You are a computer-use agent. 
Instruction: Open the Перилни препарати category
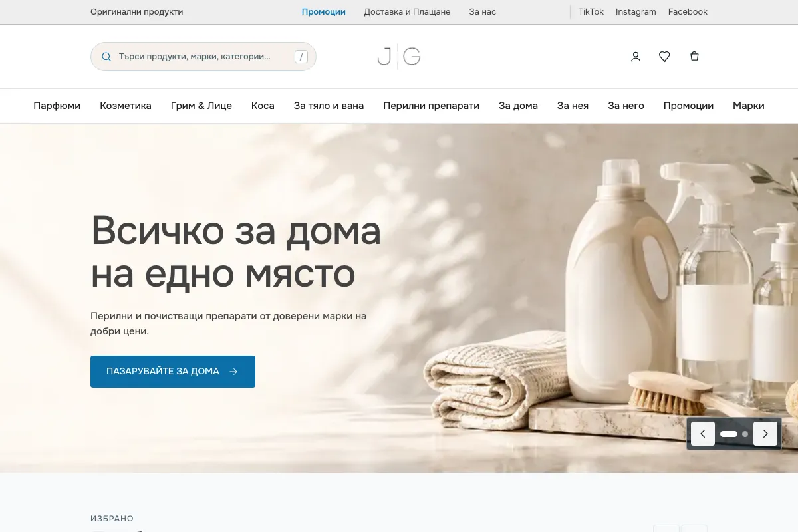tap(432, 106)
